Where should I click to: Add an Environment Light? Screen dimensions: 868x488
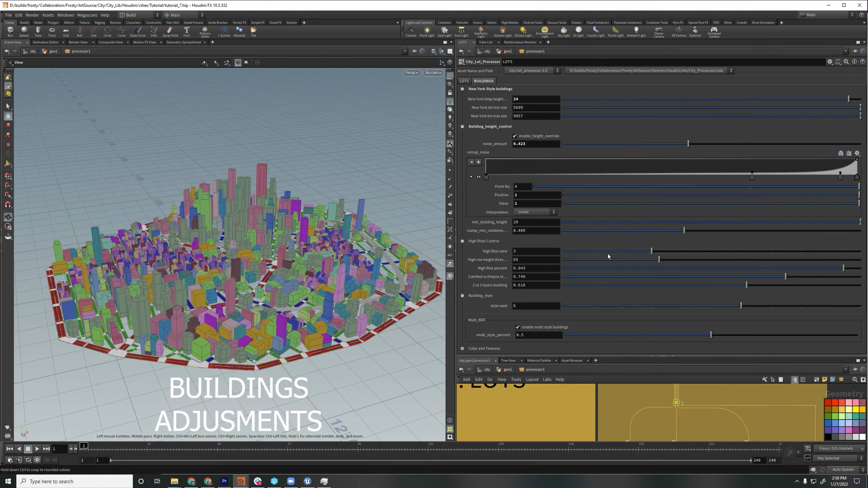[545, 32]
